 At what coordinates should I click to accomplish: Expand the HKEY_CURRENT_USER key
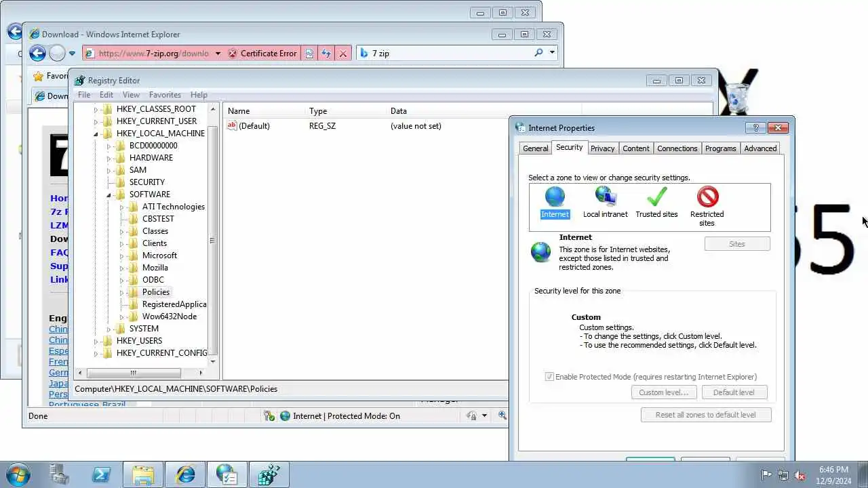point(96,121)
